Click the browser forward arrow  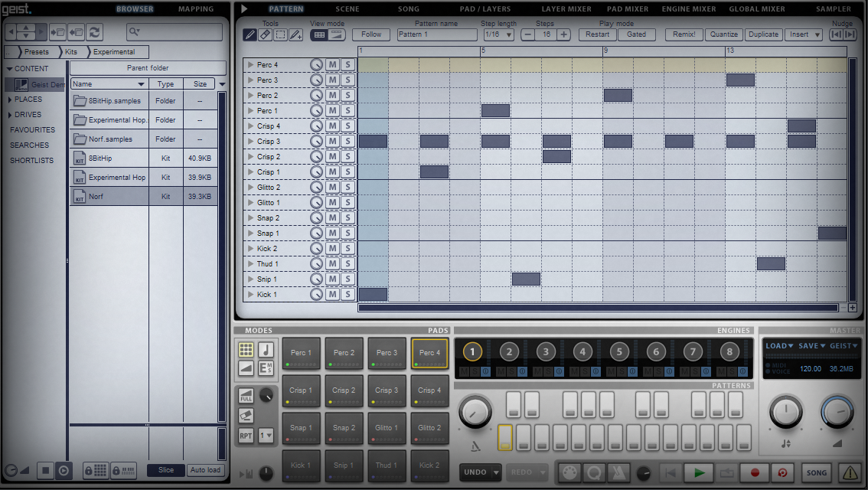(41, 32)
